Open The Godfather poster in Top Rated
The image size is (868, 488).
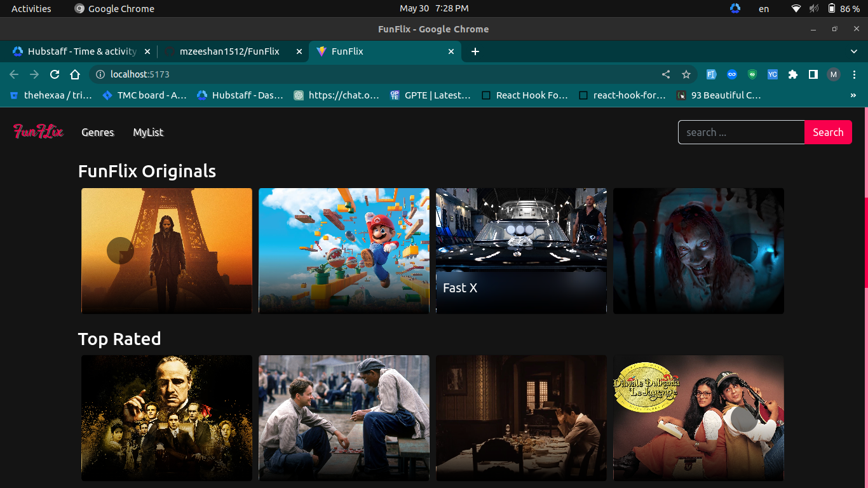[x=166, y=417]
